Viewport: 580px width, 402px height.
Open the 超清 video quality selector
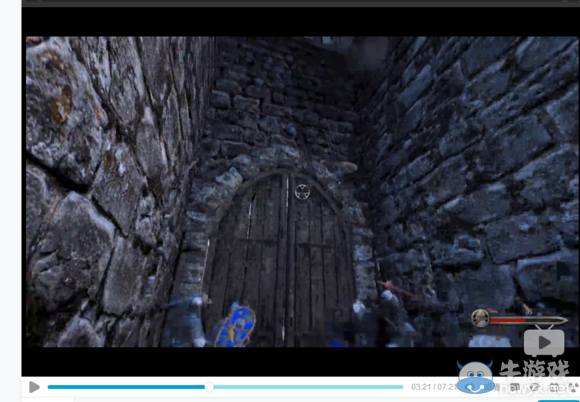click(491, 387)
